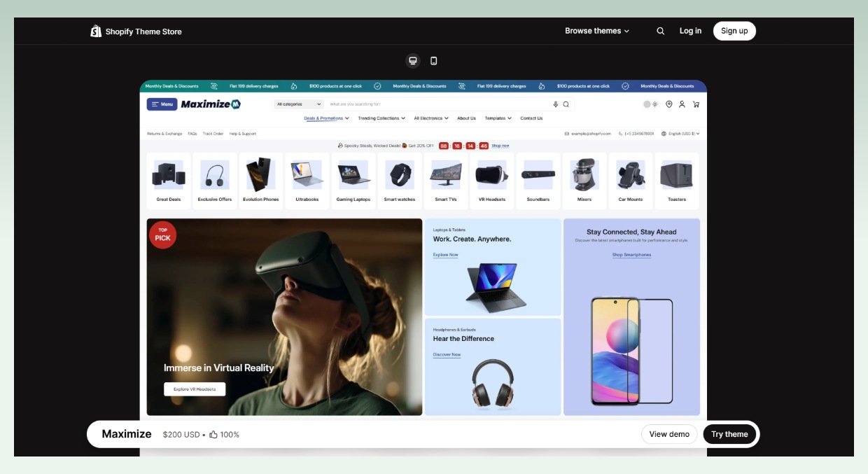This screenshot has height=474, width=868.
Task: Open the All categories dropdown
Action: point(299,104)
